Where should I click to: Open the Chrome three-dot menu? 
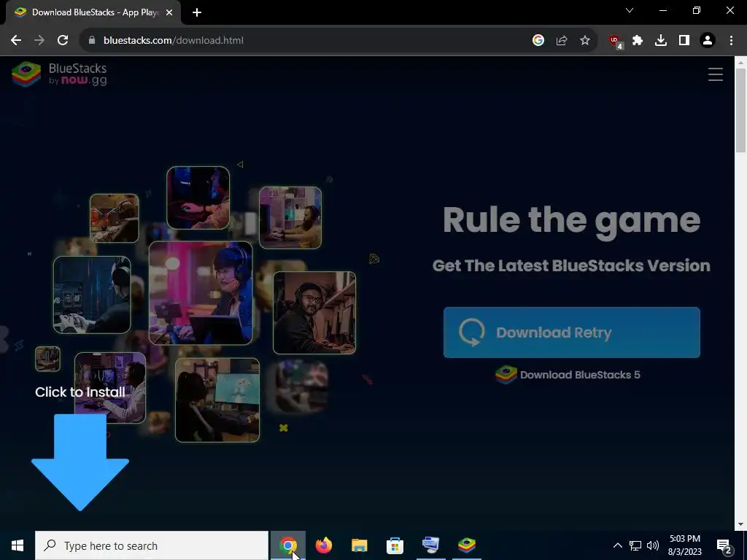[x=731, y=41]
